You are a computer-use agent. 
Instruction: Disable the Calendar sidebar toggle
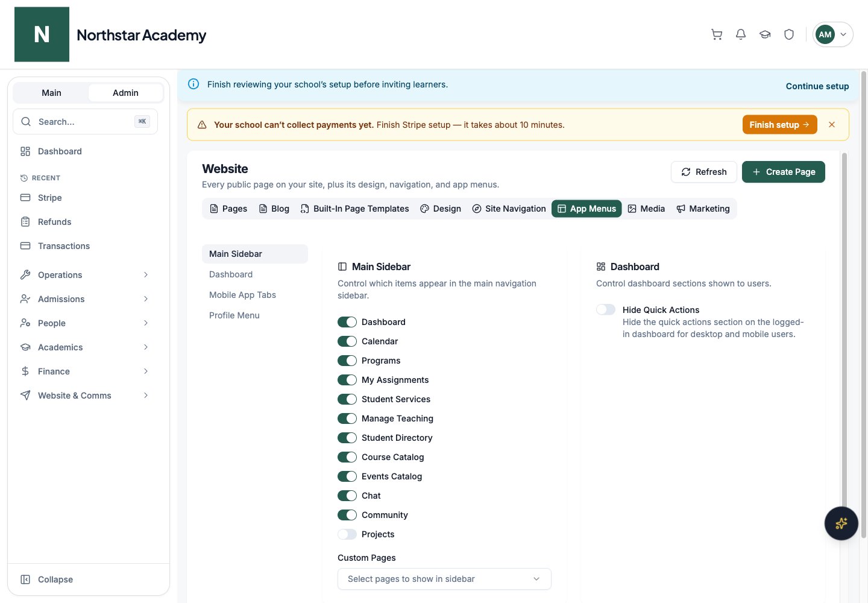pyautogui.click(x=347, y=341)
